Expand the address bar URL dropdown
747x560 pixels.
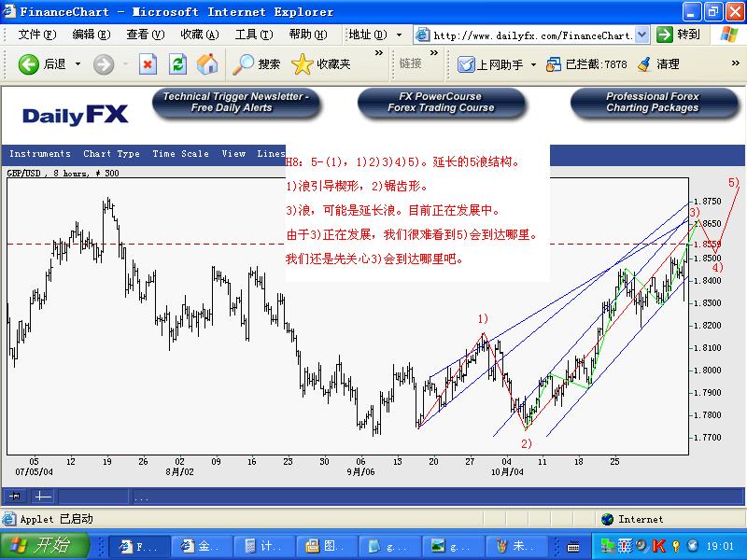pos(641,35)
